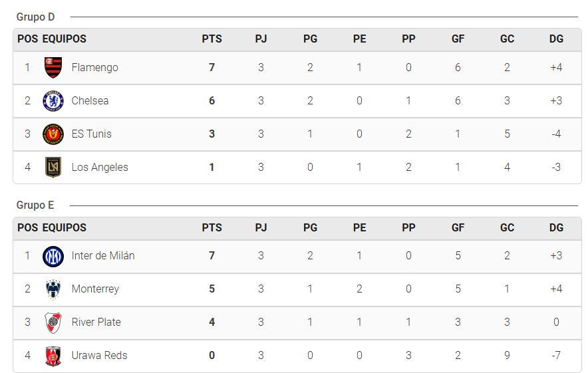Click the PTS column header in Grupo D

(x=212, y=39)
